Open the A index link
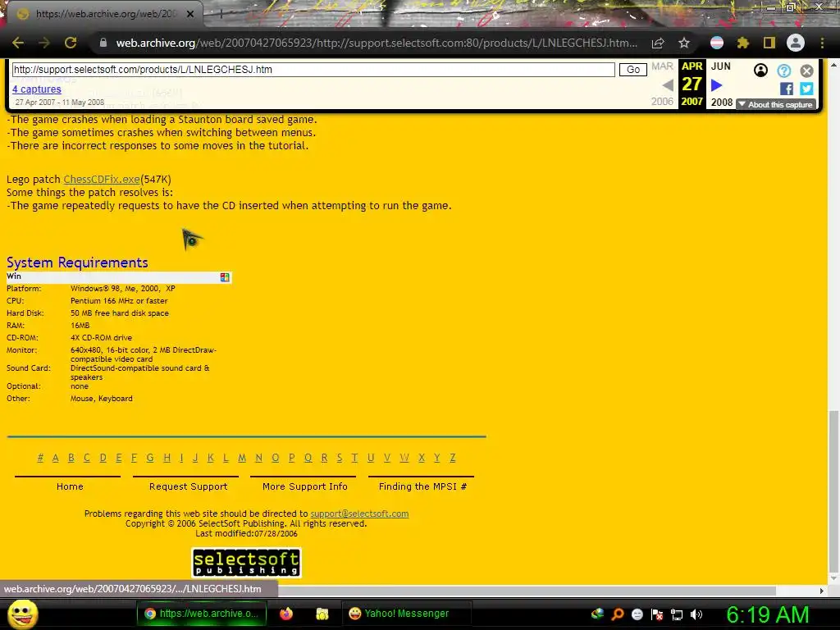 point(55,458)
